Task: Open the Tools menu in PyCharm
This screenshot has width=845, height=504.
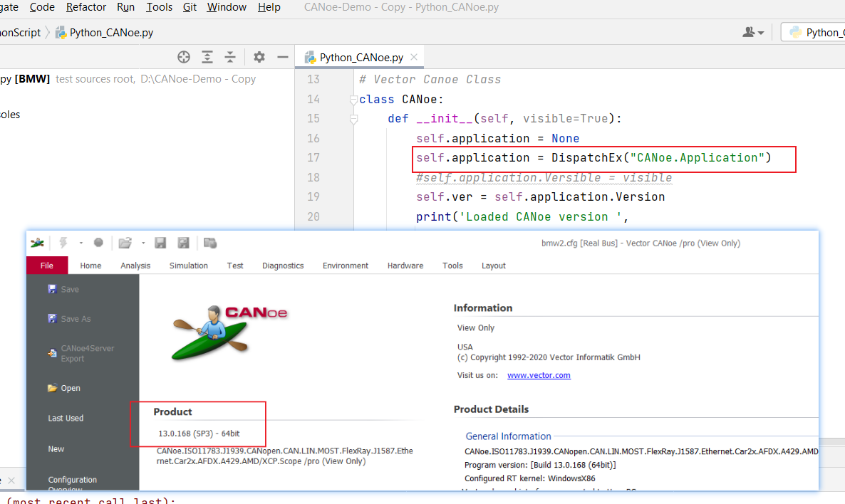Action: click(159, 7)
